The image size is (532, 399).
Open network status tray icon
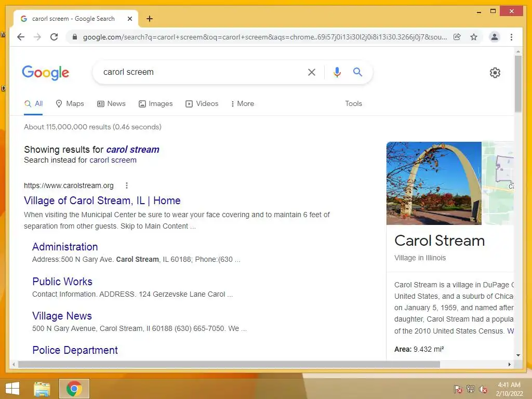pos(471,389)
